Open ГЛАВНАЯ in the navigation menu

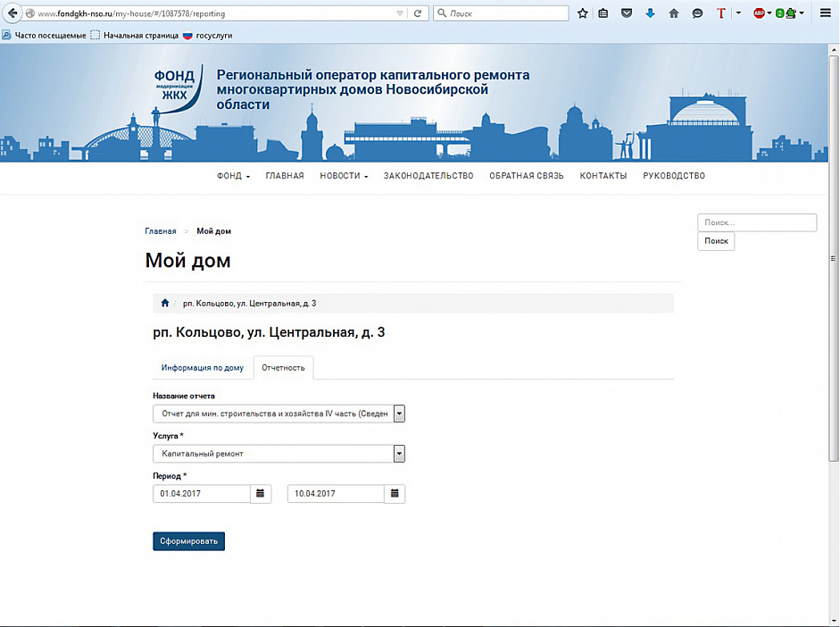(x=285, y=176)
